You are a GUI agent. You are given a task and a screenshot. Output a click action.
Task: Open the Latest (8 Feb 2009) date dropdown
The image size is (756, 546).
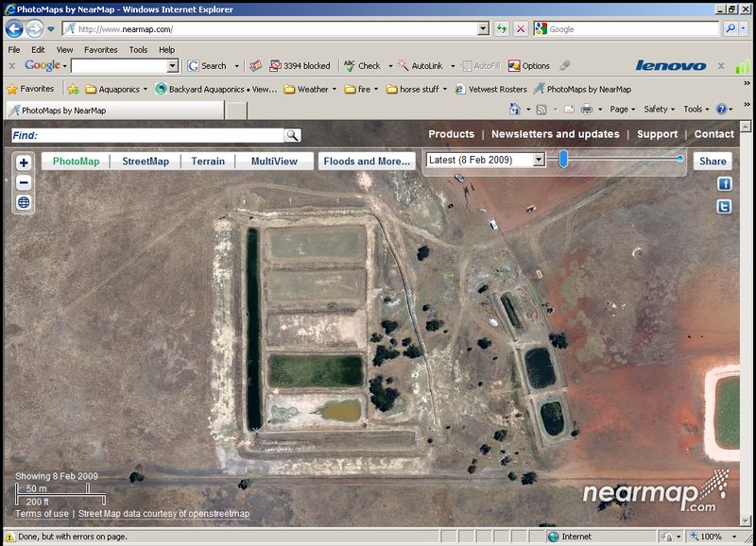pos(539,160)
